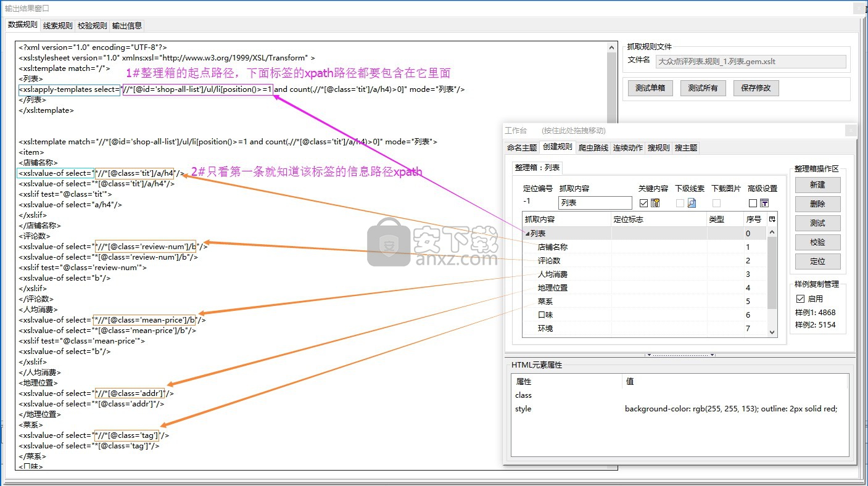The image size is (868, 486).
Task: Click the 定位 button in 整理箱操作区
Action: tap(817, 262)
